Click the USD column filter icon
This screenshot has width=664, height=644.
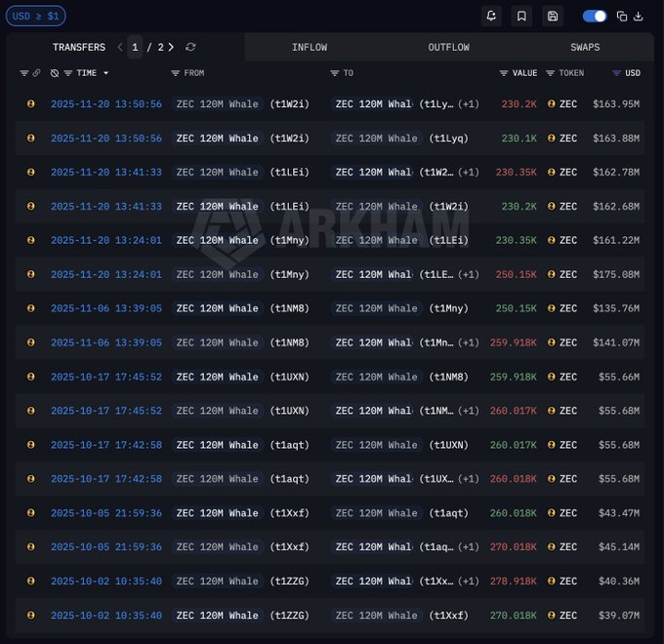tap(616, 73)
